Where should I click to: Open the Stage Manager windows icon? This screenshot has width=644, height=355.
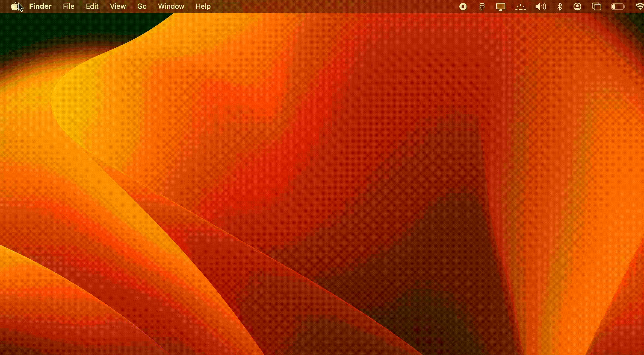pyautogui.click(x=596, y=7)
